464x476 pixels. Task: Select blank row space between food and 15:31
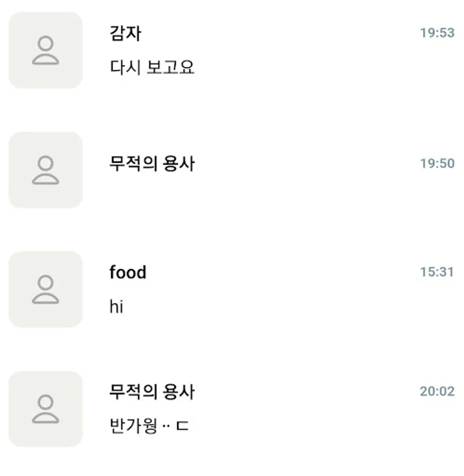point(283,272)
